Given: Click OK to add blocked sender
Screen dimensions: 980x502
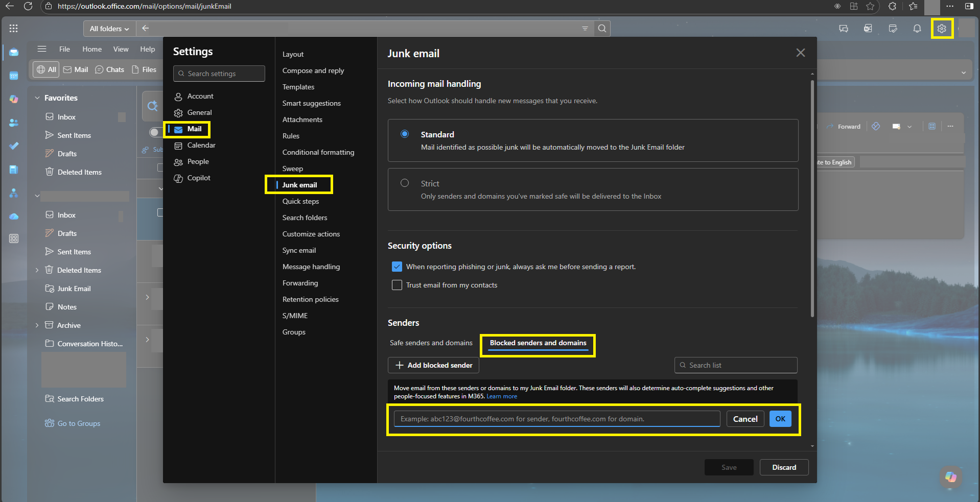Looking at the screenshot, I should coord(780,419).
